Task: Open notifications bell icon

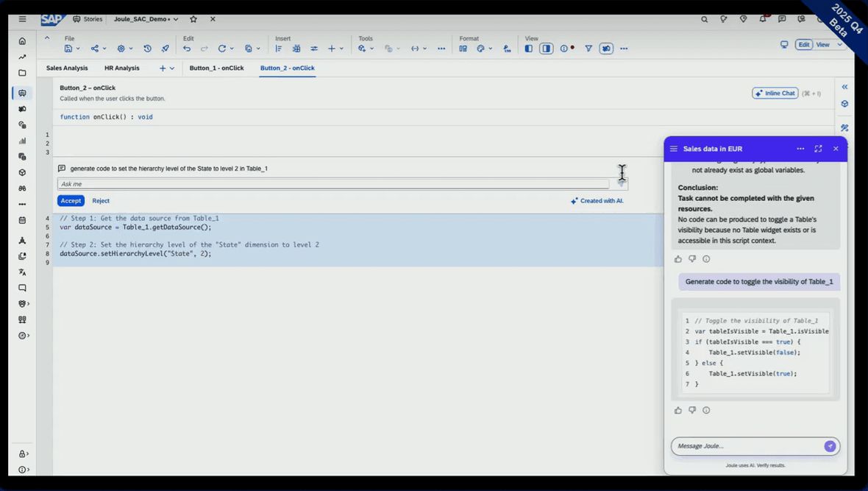Action: click(x=763, y=19)
